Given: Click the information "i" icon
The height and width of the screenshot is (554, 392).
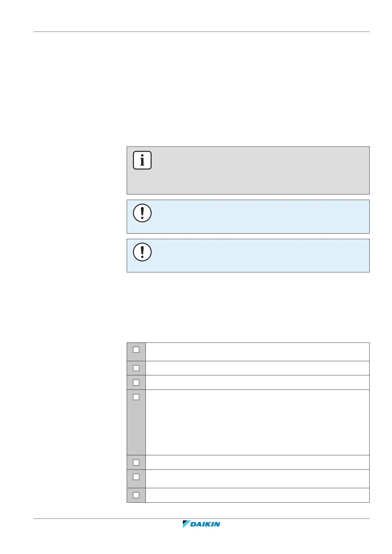Looking at the screenshot, I should (x=142, y=160).
